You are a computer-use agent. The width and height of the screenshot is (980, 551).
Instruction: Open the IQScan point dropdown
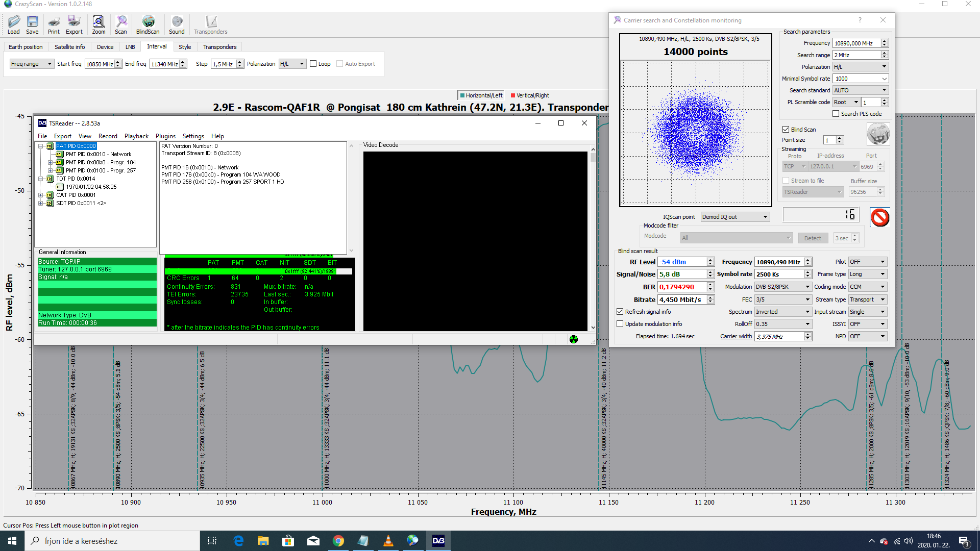[x=735, y=217]
